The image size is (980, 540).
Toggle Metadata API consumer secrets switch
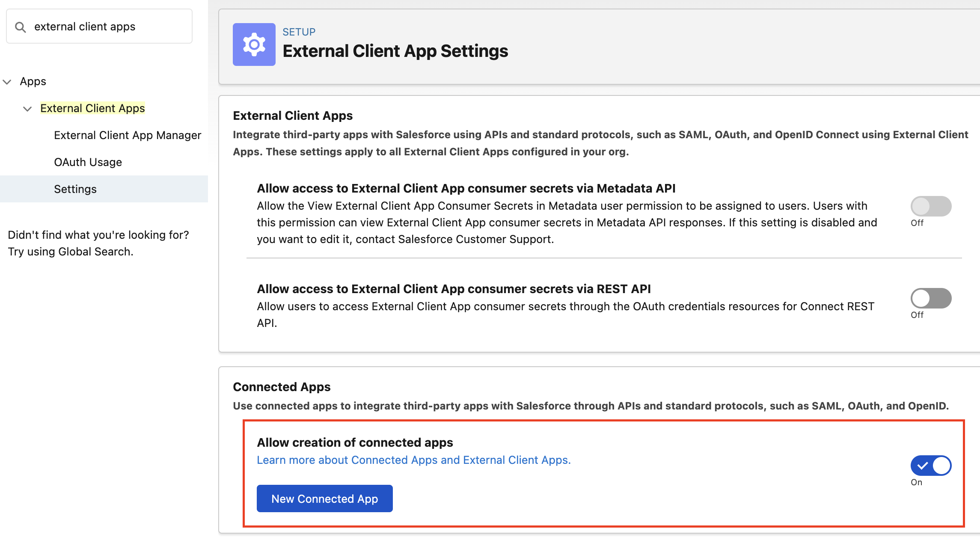click(930, 206)
